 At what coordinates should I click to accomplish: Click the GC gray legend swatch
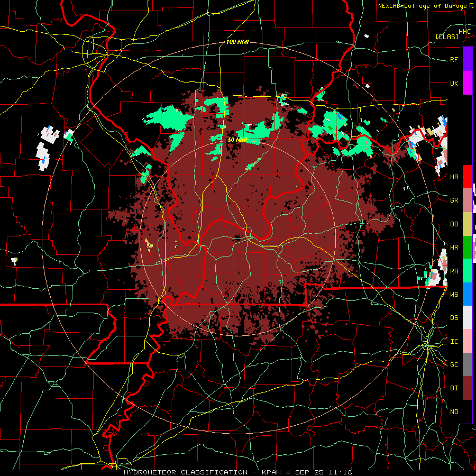pyautogui.click(x=467, y=364)
